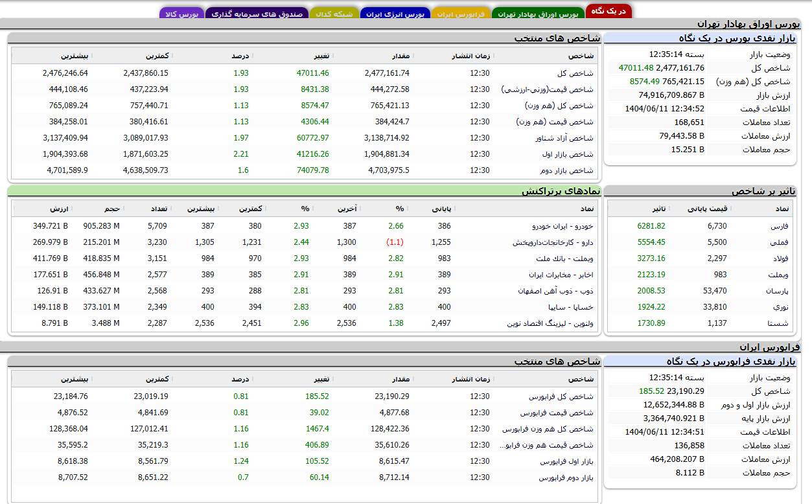The width and height of the screenshot is (812, 504).
Task: Select the orange فرابورس ایران tab
Action: coord(461,14)
